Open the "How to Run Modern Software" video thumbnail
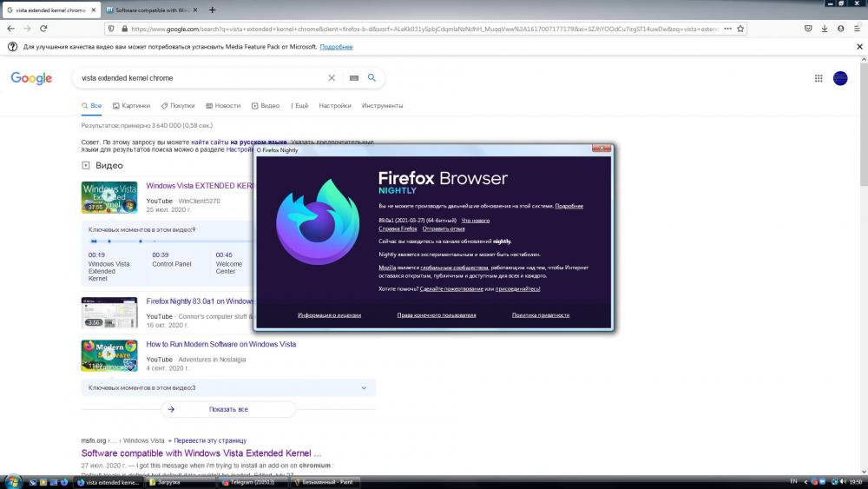Viewport: 868px width, 489px height. (x=109, y=354)
